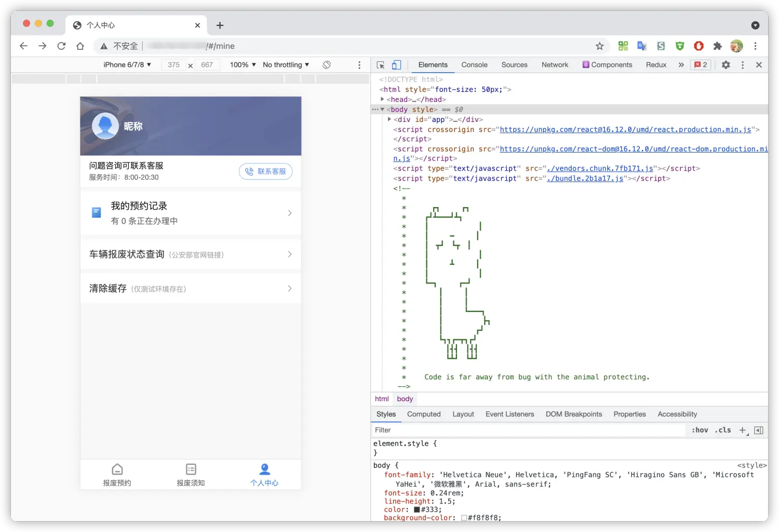Screen dimensions: 779x532
Task: Click the #f8f8f8 background color swatch
Action: click(x=464, y=518)
